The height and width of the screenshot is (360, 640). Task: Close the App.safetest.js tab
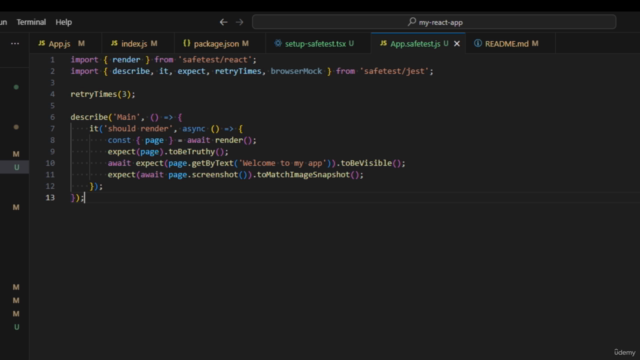[457, 44]
